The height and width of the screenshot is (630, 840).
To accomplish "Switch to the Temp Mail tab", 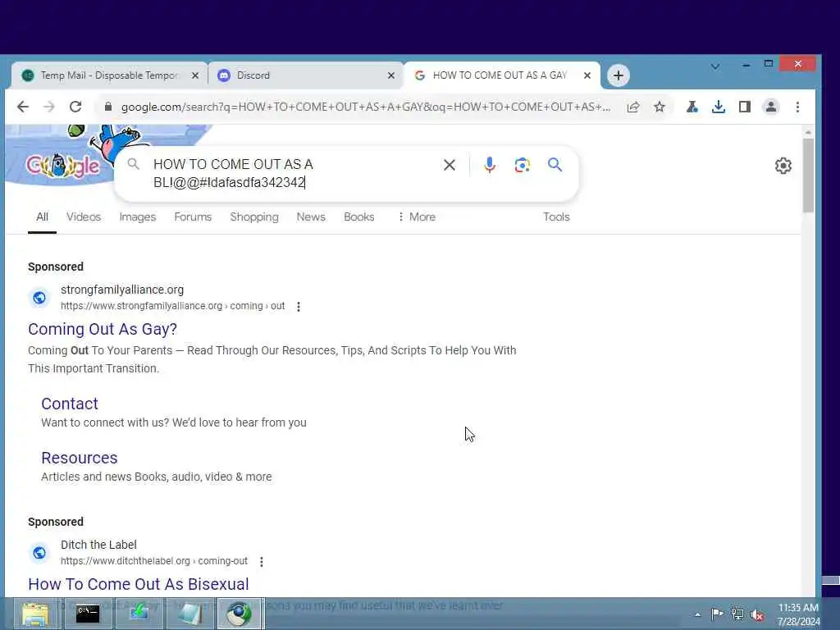I will pos(109,75).
